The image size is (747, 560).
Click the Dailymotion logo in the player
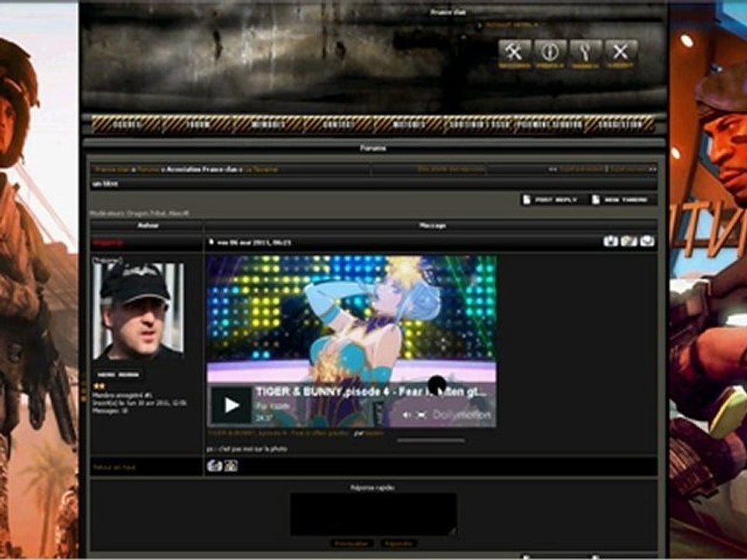(461, 415)
